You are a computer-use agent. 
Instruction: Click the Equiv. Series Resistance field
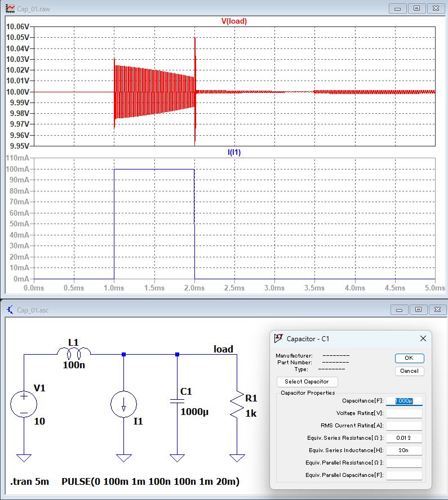point(403,437)
